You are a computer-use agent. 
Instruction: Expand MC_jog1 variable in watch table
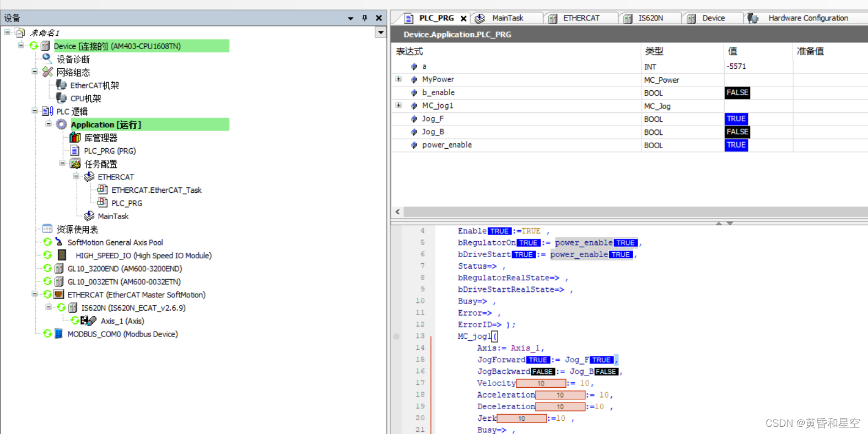398,105
